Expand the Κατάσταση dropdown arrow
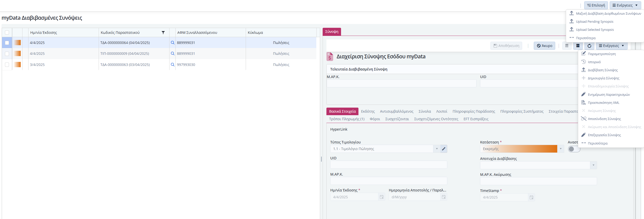The width and height of the screenshot is (644, 219). point(561,149)
